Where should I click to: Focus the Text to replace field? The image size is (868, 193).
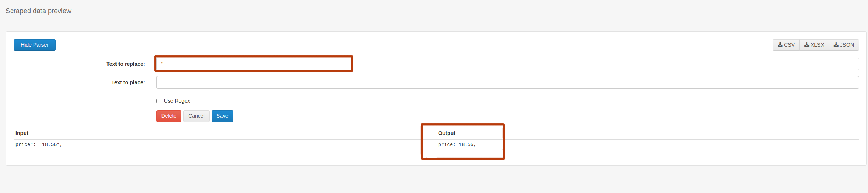[x=507, y=64]
